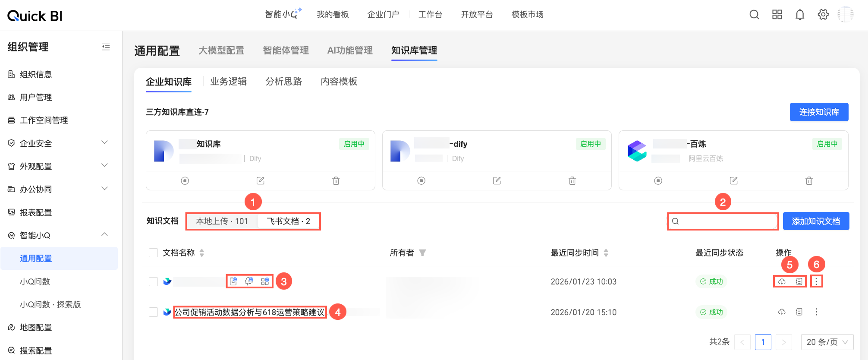Viewport: 868px width, 360px height.
Task: Expand the 企业安全 sidebar section
Action: [x=104, y=142]
